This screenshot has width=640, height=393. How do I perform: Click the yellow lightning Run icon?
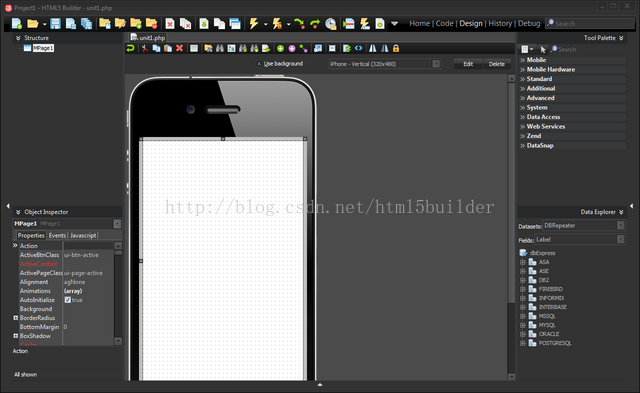(253, 24)
